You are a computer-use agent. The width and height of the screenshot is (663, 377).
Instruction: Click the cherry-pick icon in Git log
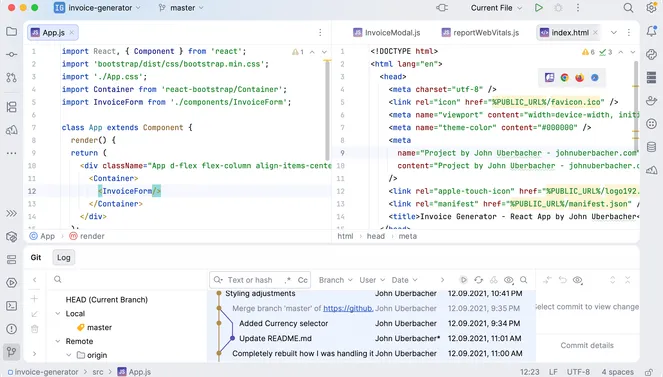point(493,280)
